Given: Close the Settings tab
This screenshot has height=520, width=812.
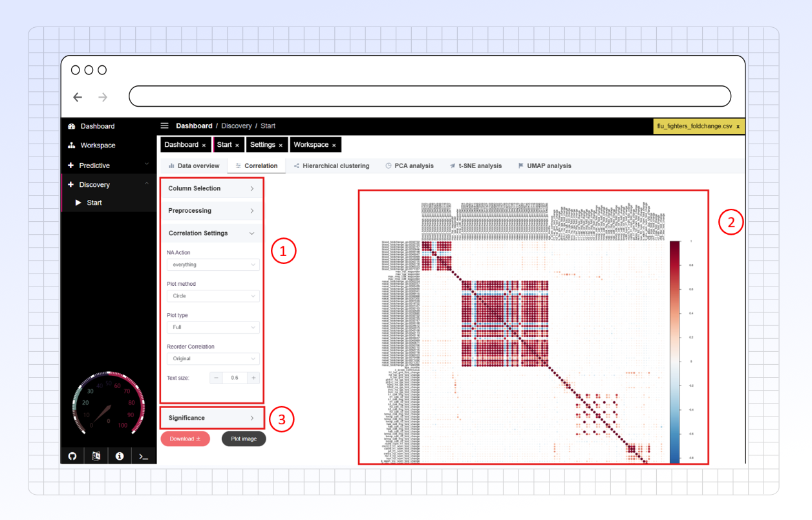Looking at the screenshot, I should (281, 146).
